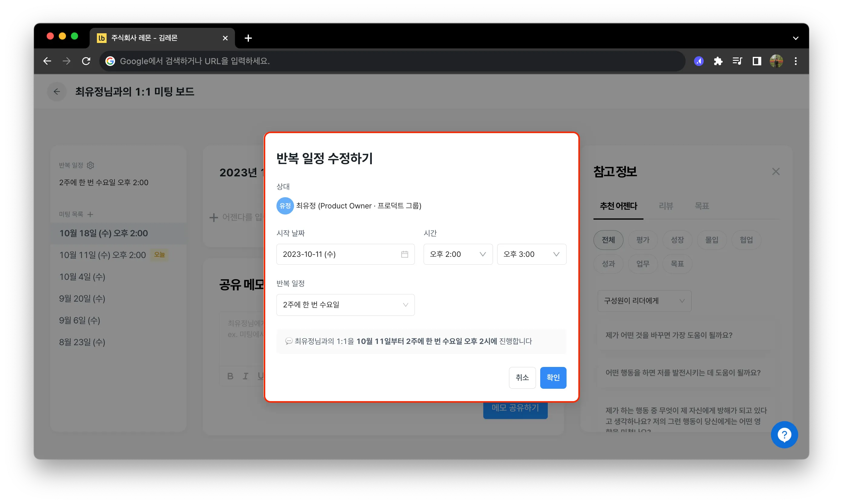The width and height of the screenshot is (843, 504).
Task: Close the 주식회사 레몬 browser tab
Action: [x=225, y=38]
